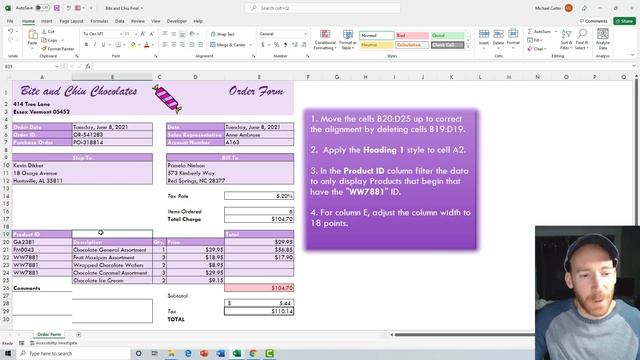
Task: Open Sort & Filter menu
Action: pos(566,40)
